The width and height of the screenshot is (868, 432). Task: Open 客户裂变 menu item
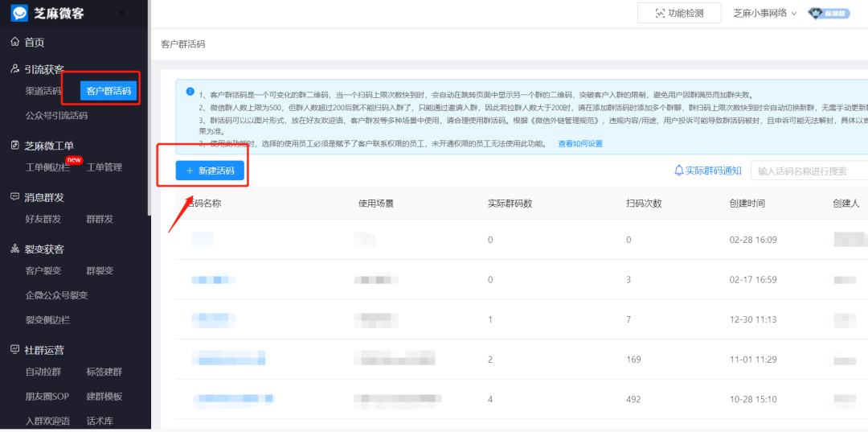coord(43,270)
